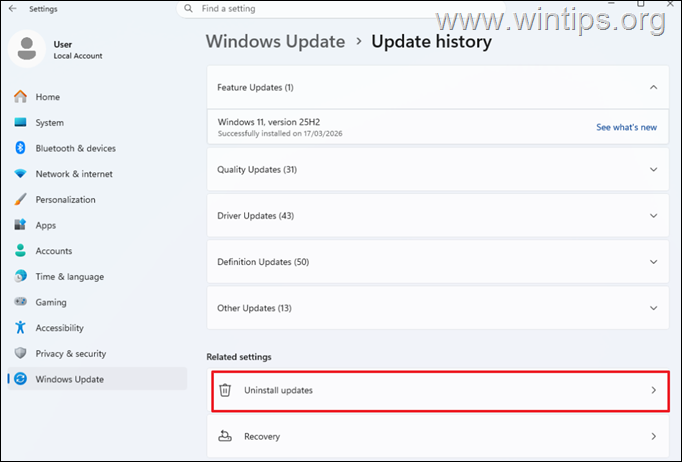The height and width of the screenshot is (462, 682).
Task: Click the Apps icon in sidebar
Action: point(20,225)
